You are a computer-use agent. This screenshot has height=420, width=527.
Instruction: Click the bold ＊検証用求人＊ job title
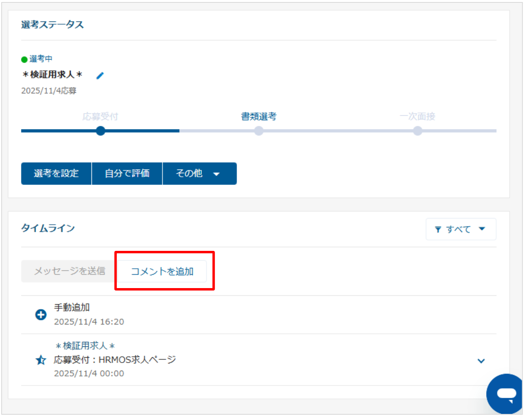point(52,75)
